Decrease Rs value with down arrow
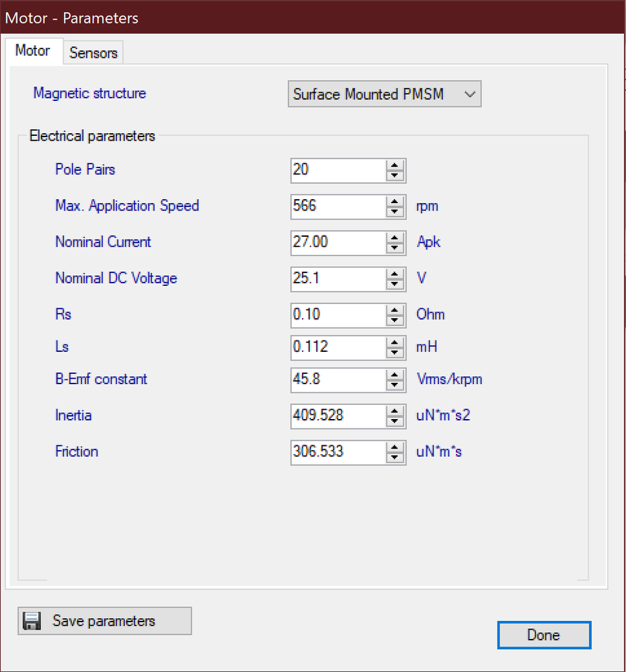Screen dimensions: 626x672 395,320
